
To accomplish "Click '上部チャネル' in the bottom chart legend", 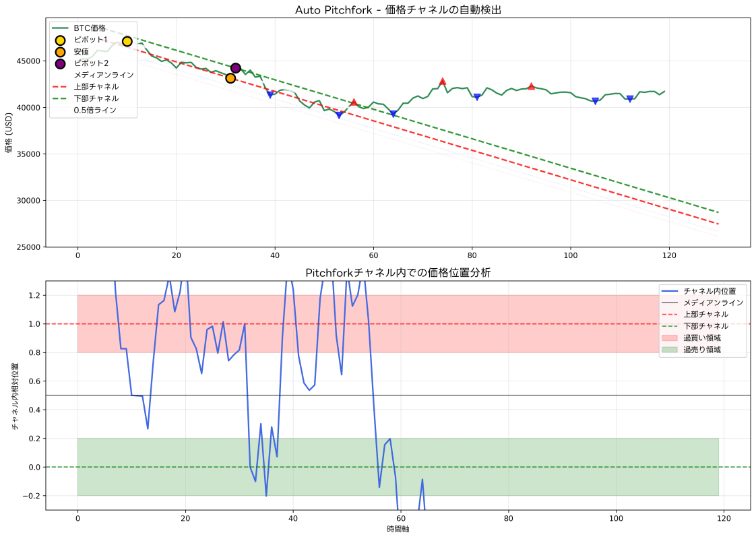I will pos(706,315).
